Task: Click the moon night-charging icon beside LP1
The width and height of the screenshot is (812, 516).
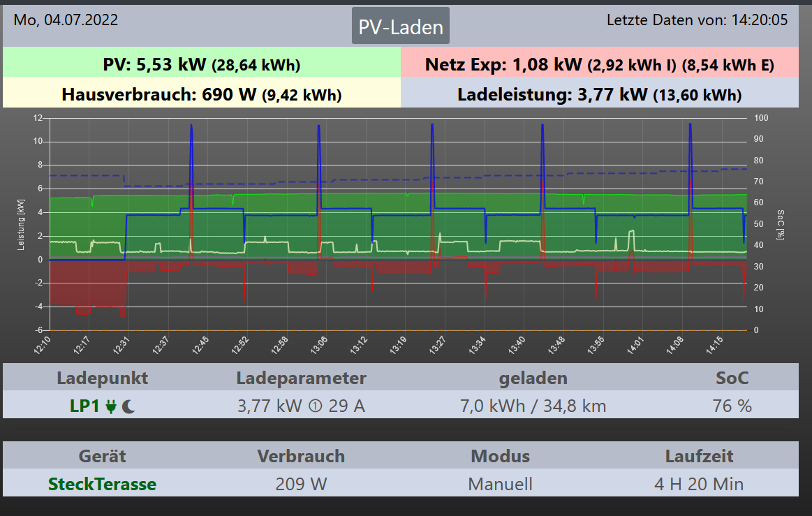Action: (x=128, y=406)
